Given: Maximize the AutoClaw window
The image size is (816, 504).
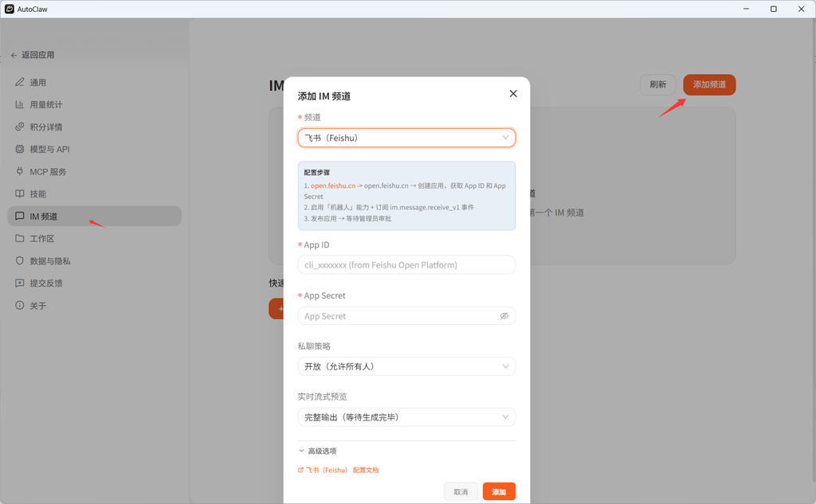Looking at the screenshot, I should (774, 9).
